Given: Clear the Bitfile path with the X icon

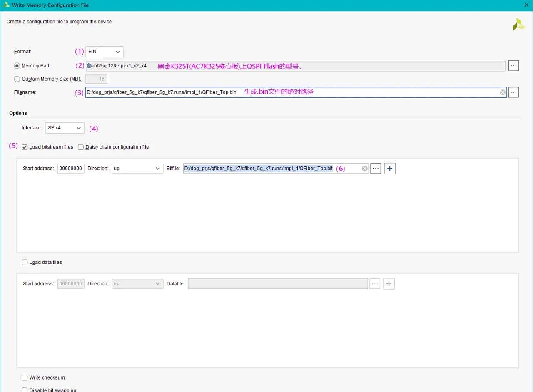Looking at the screenshot, I should click(364, 169).
